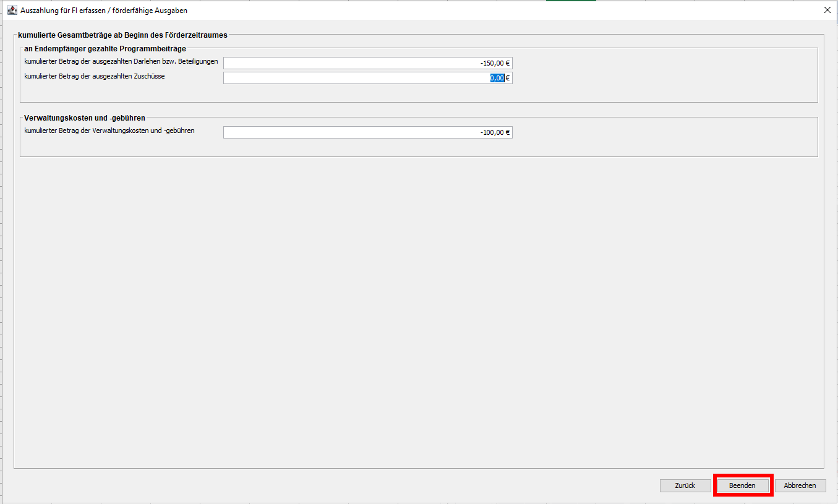The height and width of the screenshot is (504, 838).
Task: Click the € sign in the Zuschüsse field
Action: 508,78
